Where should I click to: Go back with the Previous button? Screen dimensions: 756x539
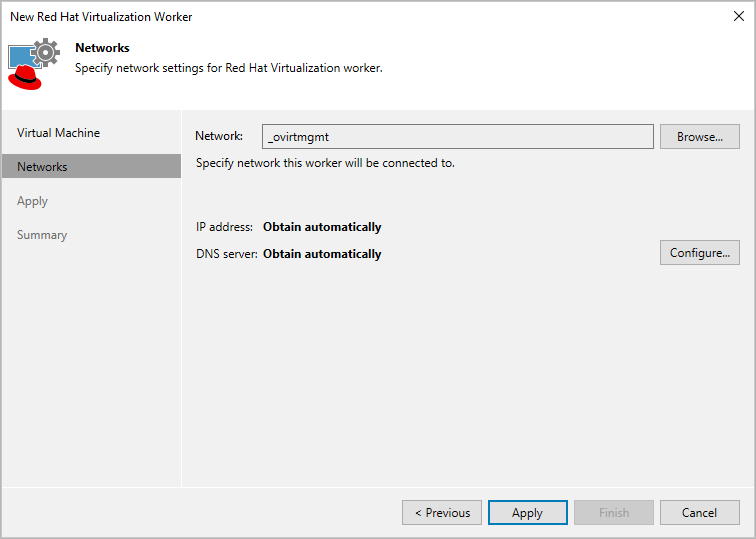(x=442, y=512)
